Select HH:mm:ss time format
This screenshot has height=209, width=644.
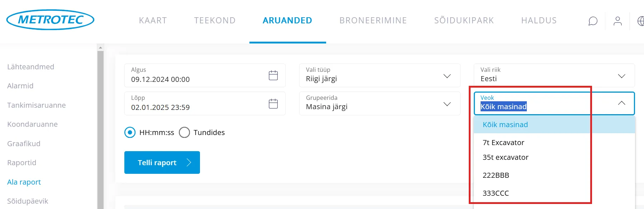coord(130,133)
